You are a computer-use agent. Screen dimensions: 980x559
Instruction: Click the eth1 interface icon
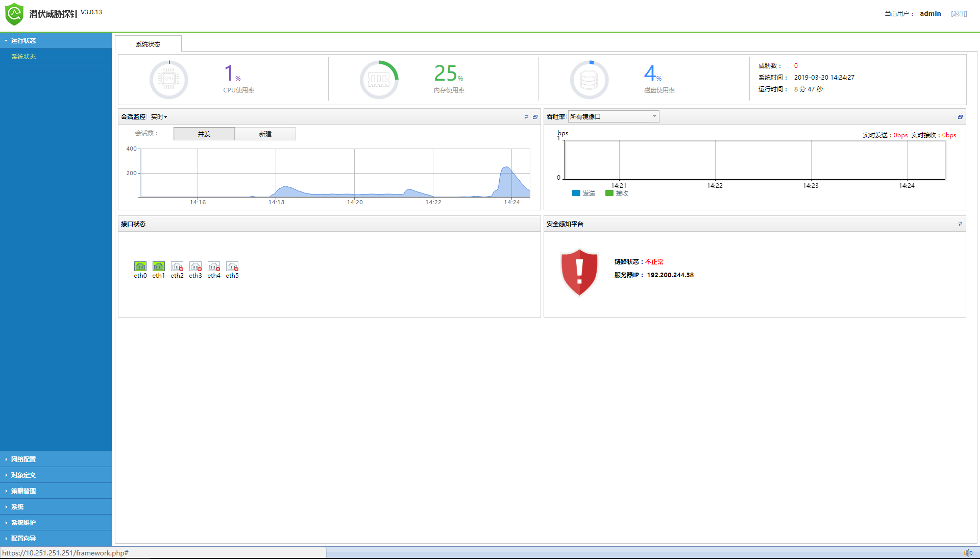point(158,266)
